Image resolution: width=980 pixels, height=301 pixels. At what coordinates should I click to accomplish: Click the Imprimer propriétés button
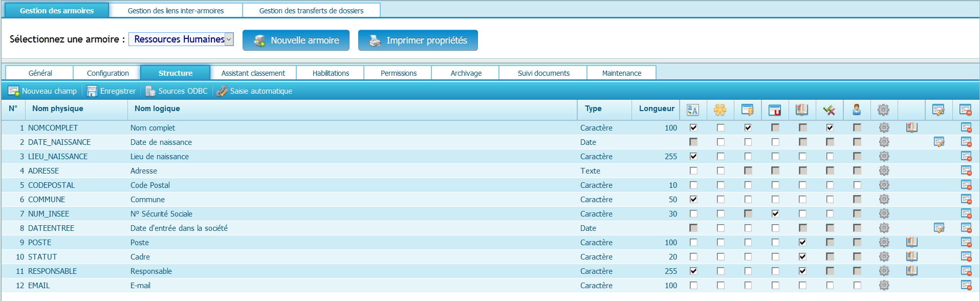tap(418, 40)
